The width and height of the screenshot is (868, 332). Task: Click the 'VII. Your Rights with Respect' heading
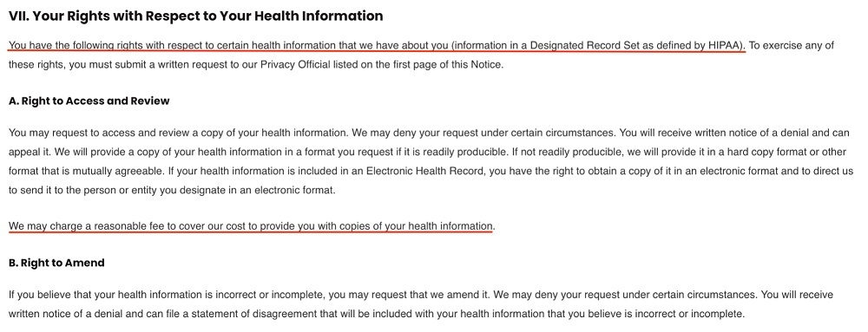[195, 16]
